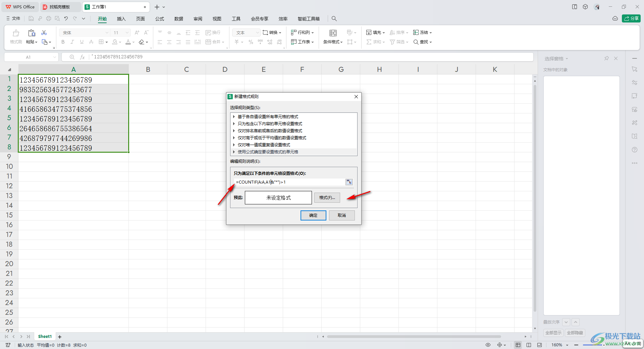Switch to the 公式 (Formulas) tab
This screenshot has height=349, width=644.
point(160,19)
